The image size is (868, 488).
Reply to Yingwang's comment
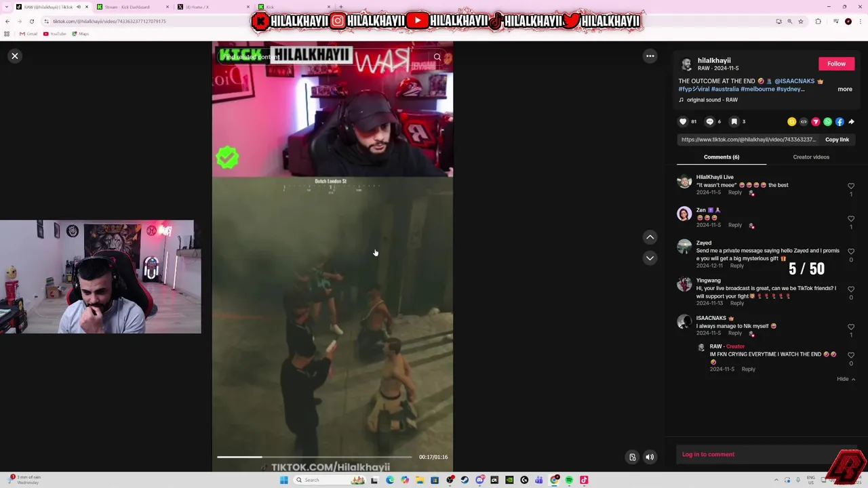[737, 303]
